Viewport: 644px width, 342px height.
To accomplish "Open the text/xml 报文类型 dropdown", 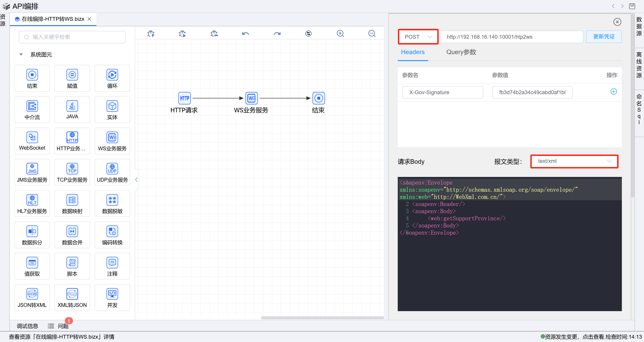I will tap(574, 161).
